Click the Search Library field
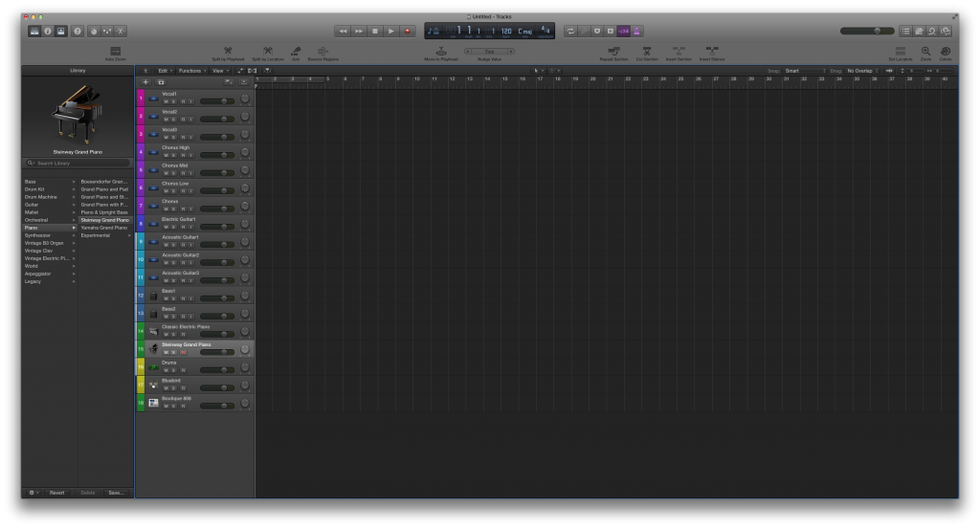Image resolution: width=980 pixels, height=528 pixels. coord(78,163)
